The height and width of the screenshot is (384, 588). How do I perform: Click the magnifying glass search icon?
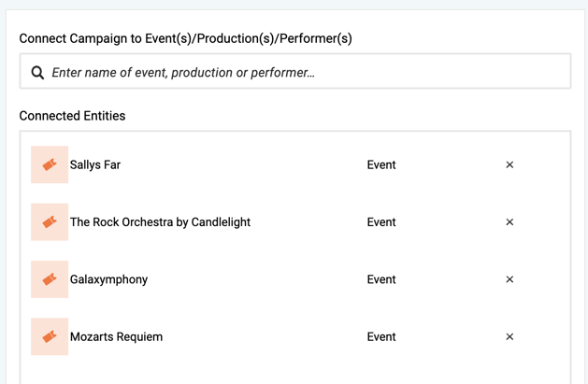(x=37, y=73)
